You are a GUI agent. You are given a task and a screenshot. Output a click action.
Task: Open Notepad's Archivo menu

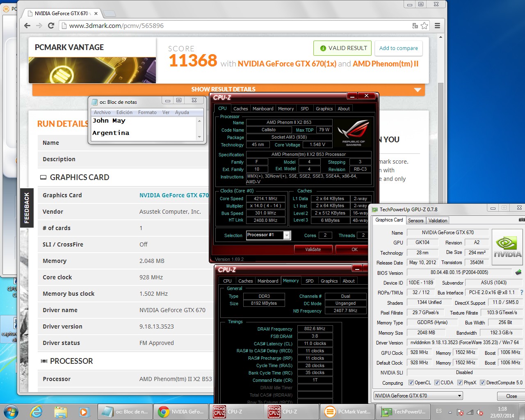point(102,112)
